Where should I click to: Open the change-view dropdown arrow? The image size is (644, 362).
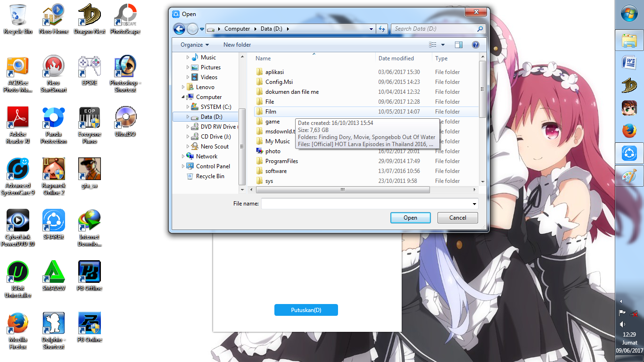coord(443,45)
